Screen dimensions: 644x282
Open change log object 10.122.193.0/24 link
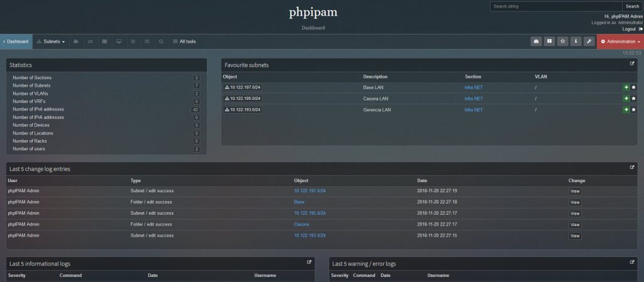pos(309,236)
